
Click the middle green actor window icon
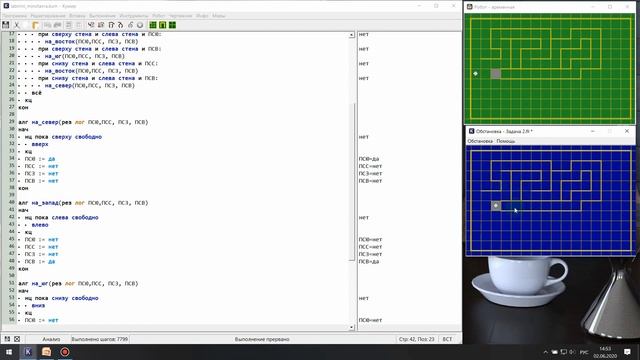pyautogui.click(x=162, y=25)
